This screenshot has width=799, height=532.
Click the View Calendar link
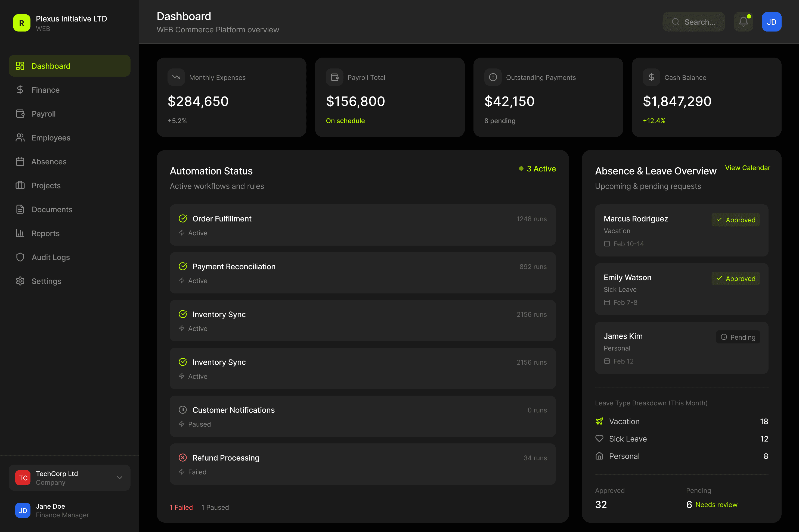click(x=747, y=168)
